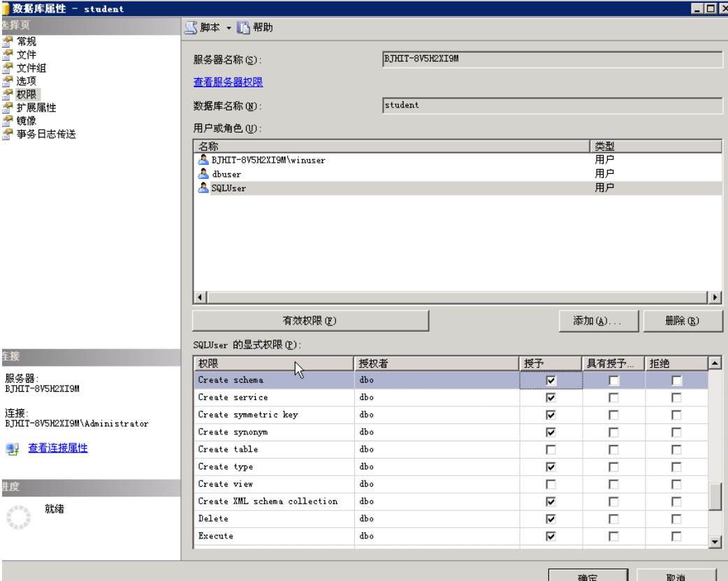Sort by 名称 column header
Screen dimensions: 728x581
[392, 146]
